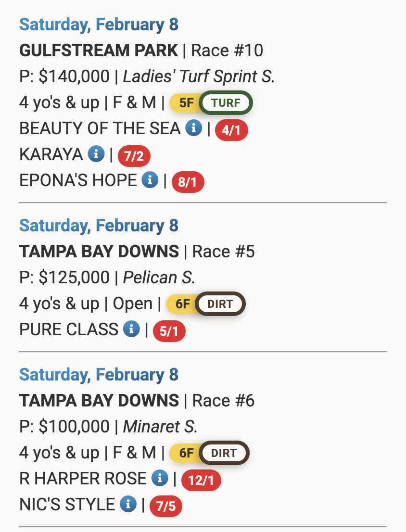Select the 5/1 odds for PURE CLASS
406x532 pixels.
tap(169, 332)
